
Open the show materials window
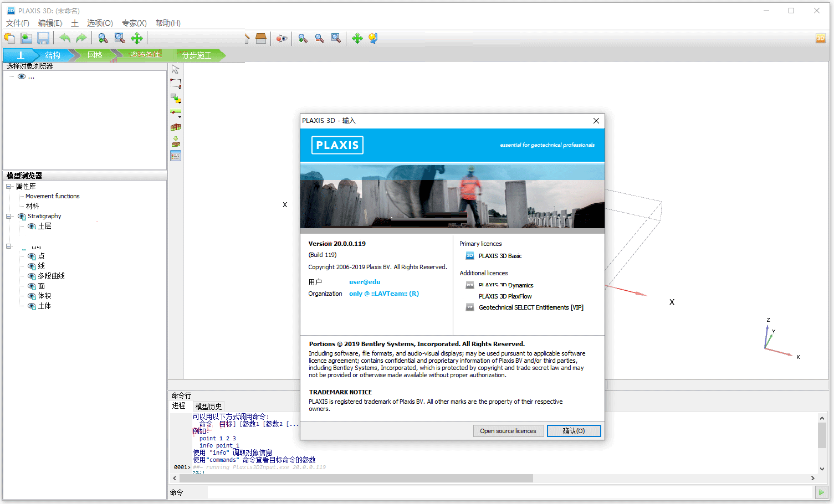pyautogui.click(x=175, y=156)
